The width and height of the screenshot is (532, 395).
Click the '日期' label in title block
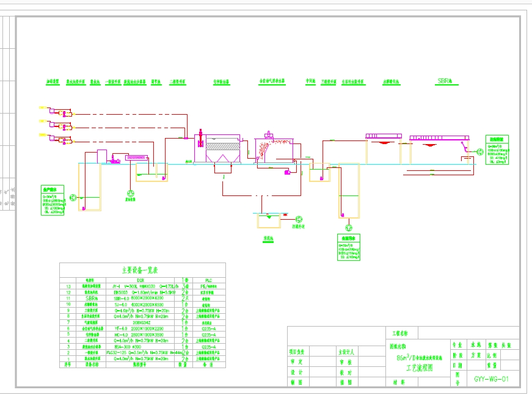[457, 366]
